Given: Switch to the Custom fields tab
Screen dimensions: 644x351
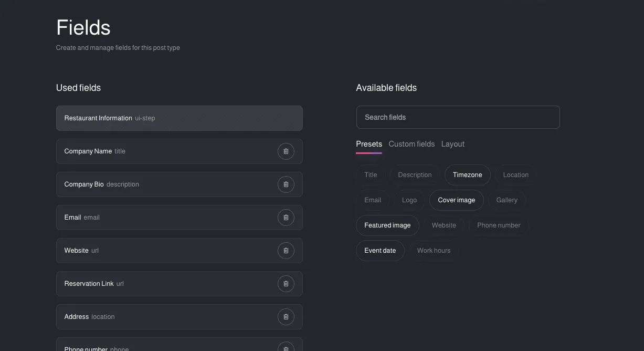Looking at the screenshot, I should click(x=411, y=144).
